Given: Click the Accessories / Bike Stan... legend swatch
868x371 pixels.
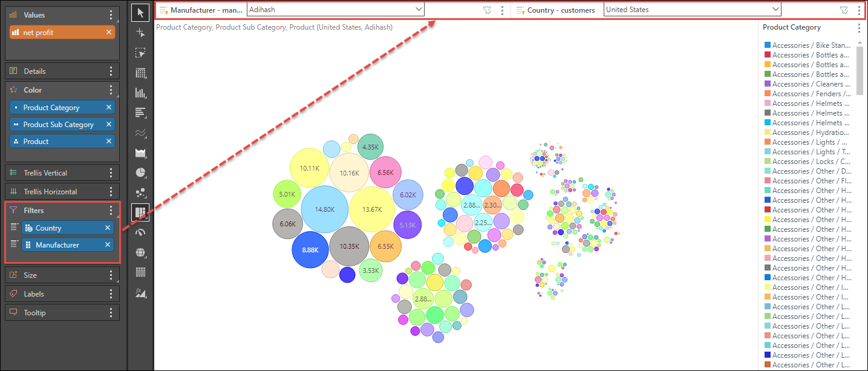Looking at the screenshot, I should [768, 45].
